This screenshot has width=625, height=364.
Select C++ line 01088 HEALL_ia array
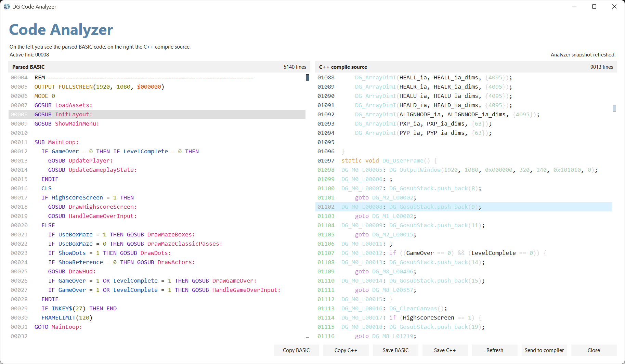point(464,77)
